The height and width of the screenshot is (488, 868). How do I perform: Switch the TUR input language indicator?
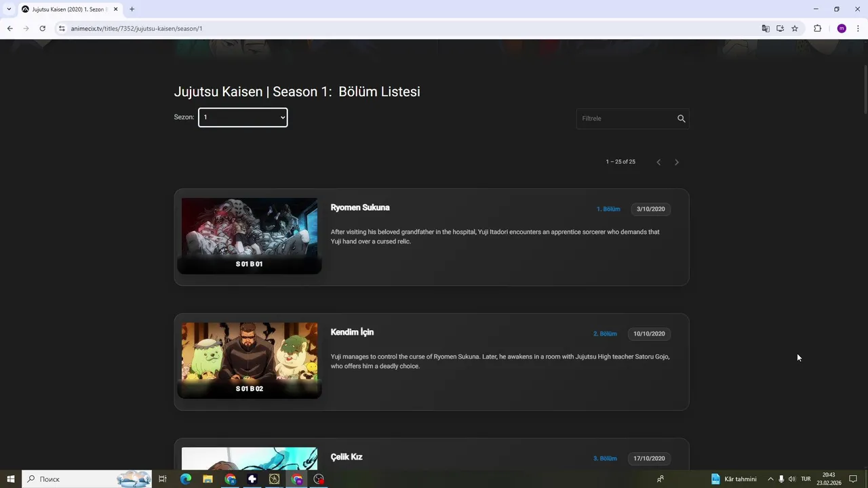tap(806, 479)
